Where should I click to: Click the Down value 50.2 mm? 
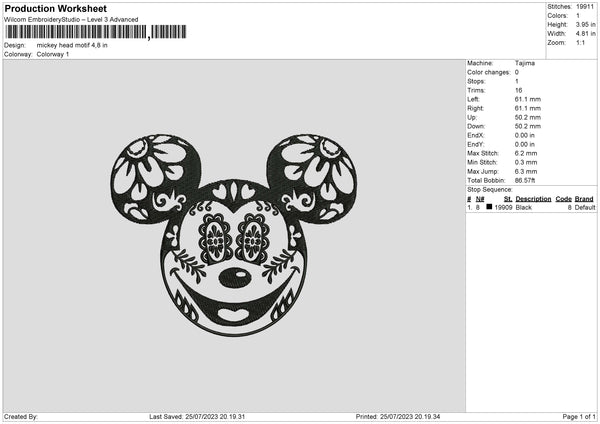coord(528,126)
